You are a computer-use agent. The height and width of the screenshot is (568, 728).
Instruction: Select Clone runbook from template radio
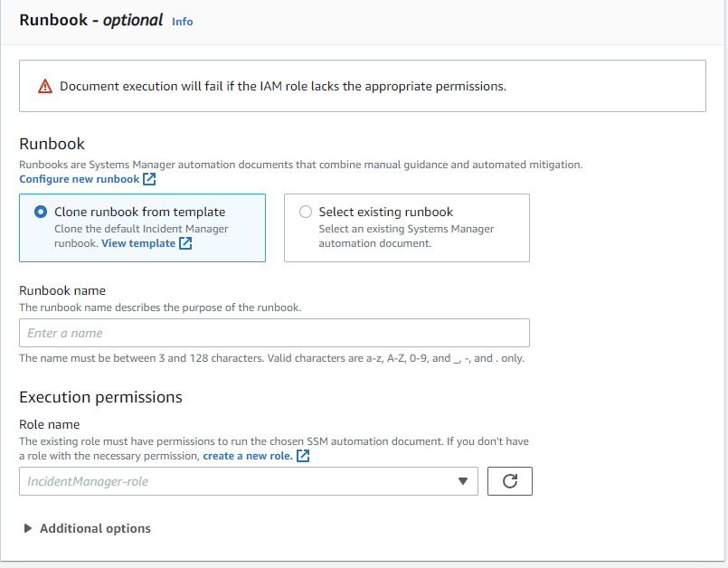[41, 212]
